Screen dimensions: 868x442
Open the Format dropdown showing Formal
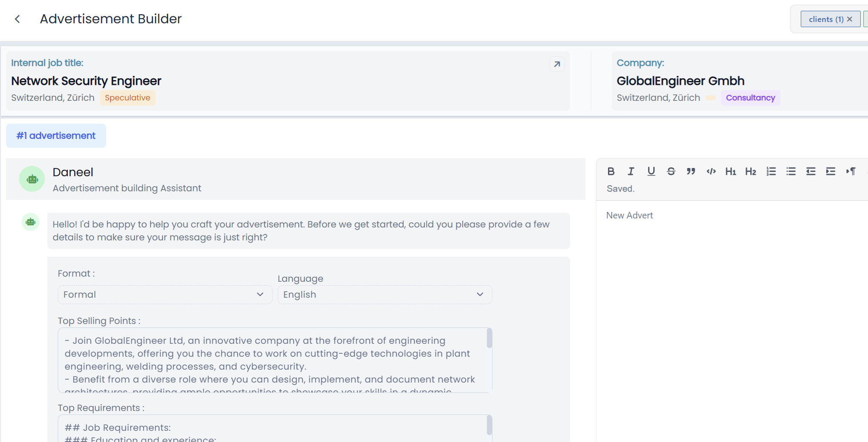(165, 295)
